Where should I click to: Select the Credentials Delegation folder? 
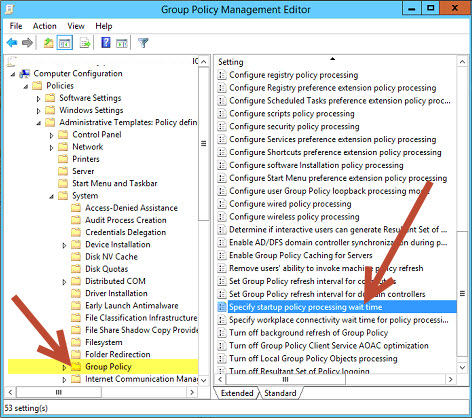click(x=125, y=232)
